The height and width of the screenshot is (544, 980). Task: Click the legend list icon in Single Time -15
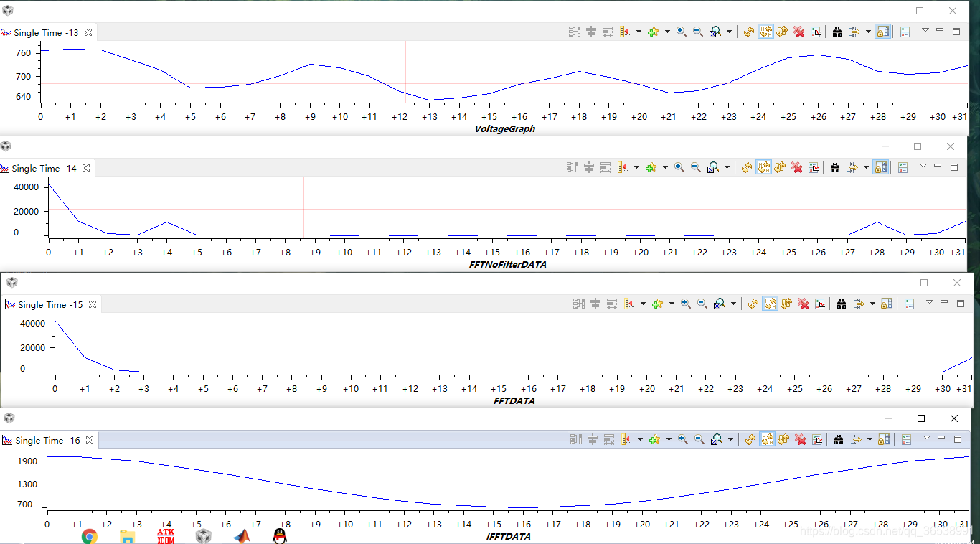pos(909,304)
